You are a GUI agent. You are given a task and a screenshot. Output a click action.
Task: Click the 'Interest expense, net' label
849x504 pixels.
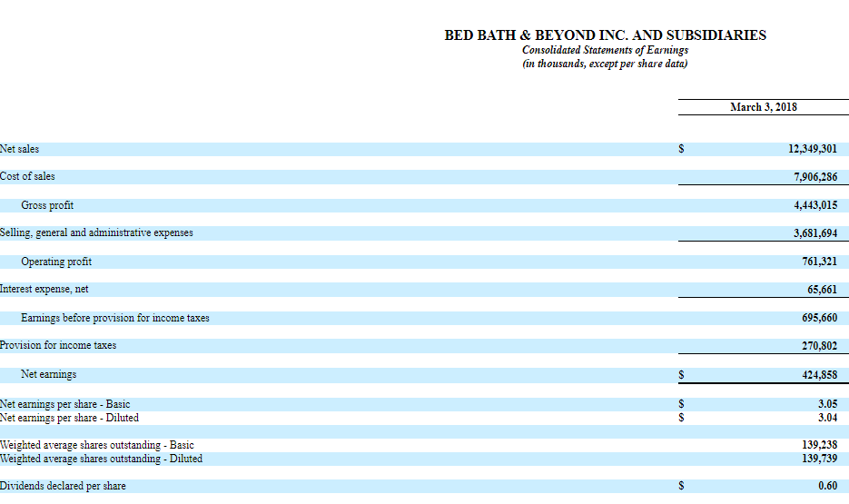click(x=44, y=289)
